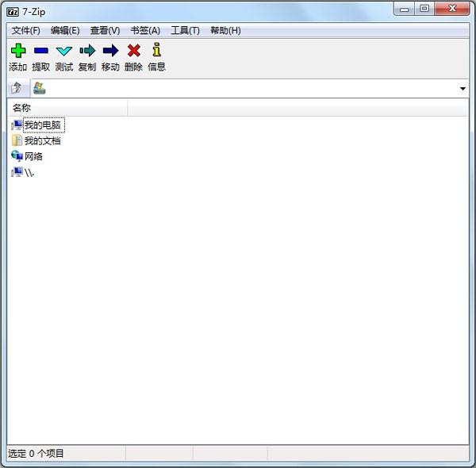Click the 测试 (Test) checkmark icon

coord(64,51)
